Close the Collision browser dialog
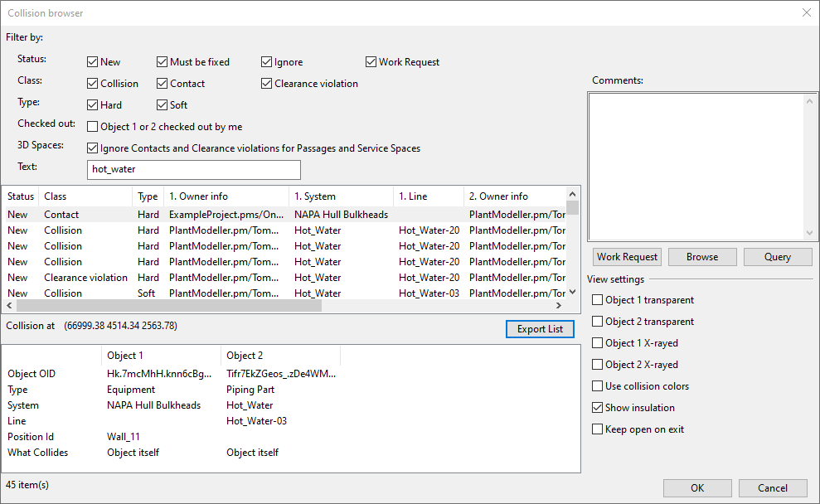This screenshot has height=504, width=820. [806, 12]
